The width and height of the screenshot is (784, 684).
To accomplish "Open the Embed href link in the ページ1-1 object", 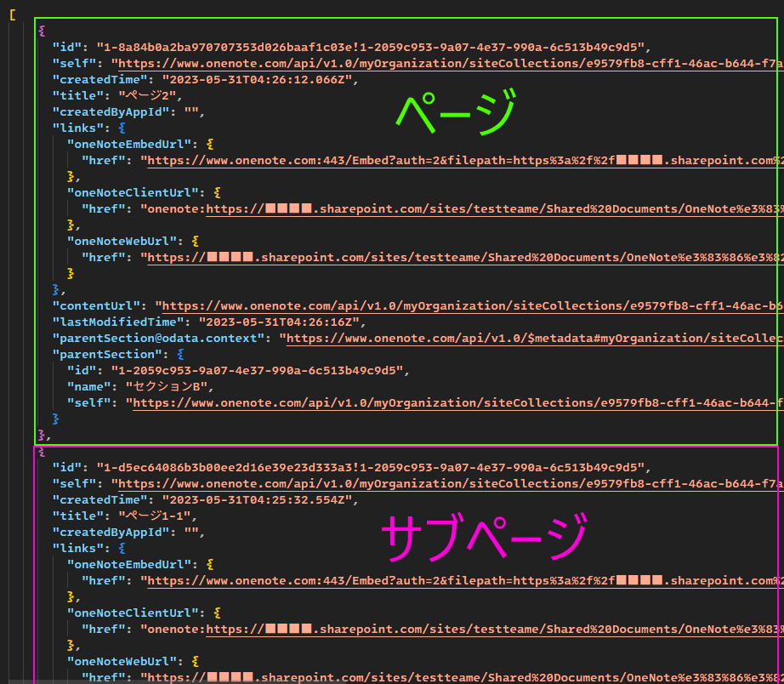I will (465, 581).
